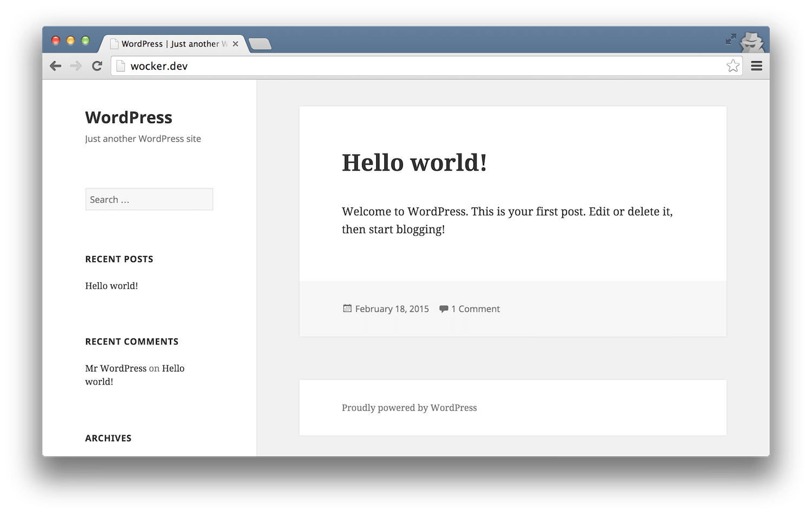The width and height of the screenshot is (812, 515).
Task: Minimize the window with the yellow button
Action: 70,41
